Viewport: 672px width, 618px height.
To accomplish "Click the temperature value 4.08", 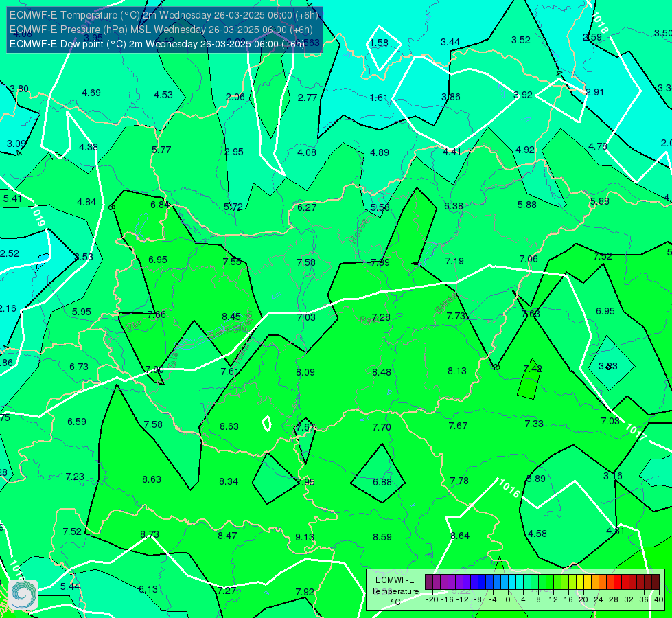I will click(x=307, y=152).
